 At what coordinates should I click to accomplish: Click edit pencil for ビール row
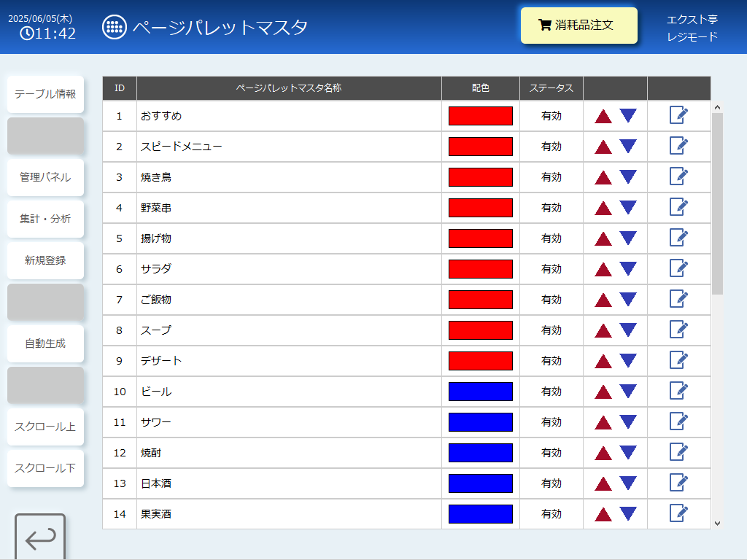coord(678,391)
